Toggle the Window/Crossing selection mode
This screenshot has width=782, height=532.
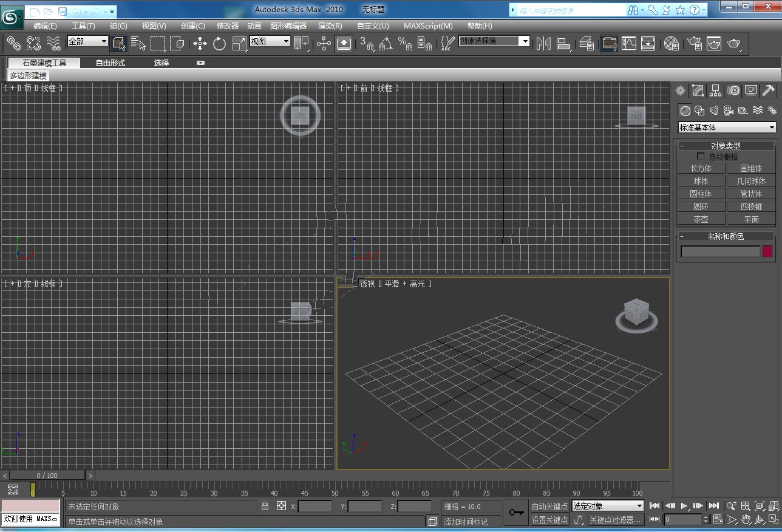point(177,43)
